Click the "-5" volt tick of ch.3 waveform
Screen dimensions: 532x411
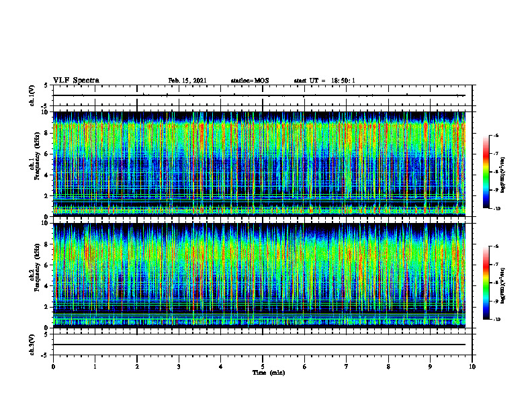pyautogui.click(x=45, y=355)
